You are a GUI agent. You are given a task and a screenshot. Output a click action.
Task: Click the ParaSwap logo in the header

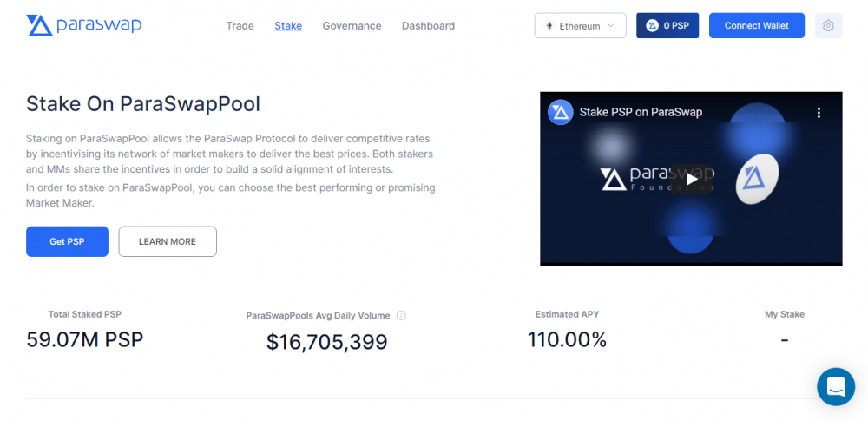click(x=84, y=25)
